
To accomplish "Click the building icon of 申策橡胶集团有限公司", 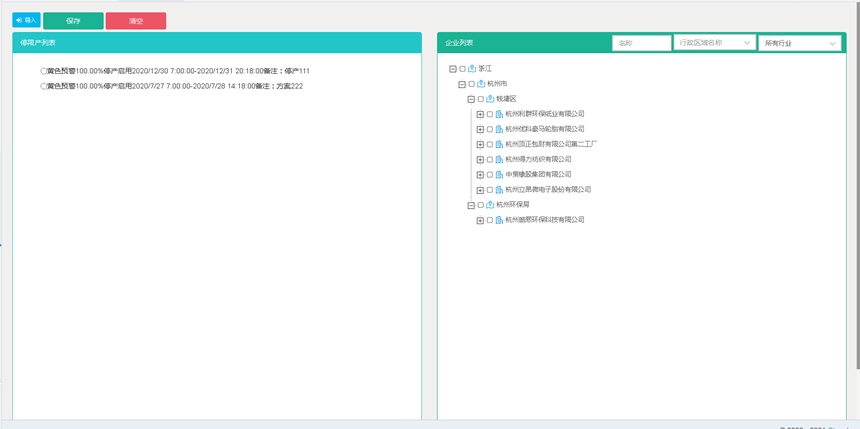I will (x=499, y=175).
